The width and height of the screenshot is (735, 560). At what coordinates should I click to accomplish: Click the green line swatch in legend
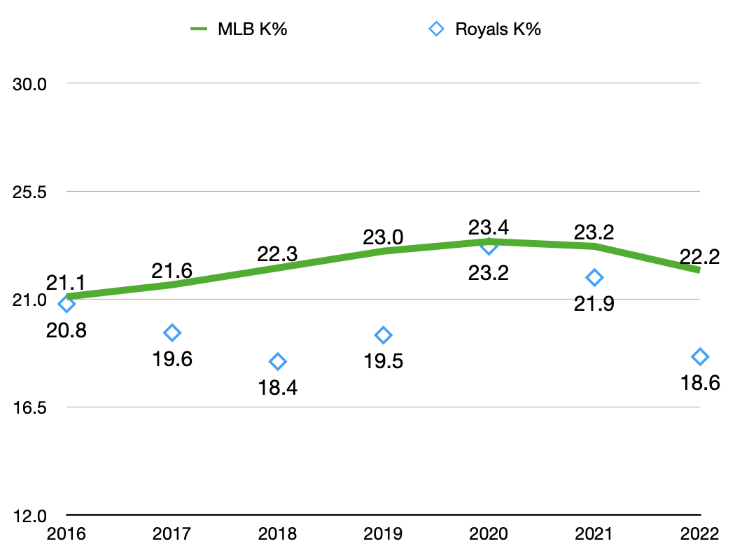200,29
